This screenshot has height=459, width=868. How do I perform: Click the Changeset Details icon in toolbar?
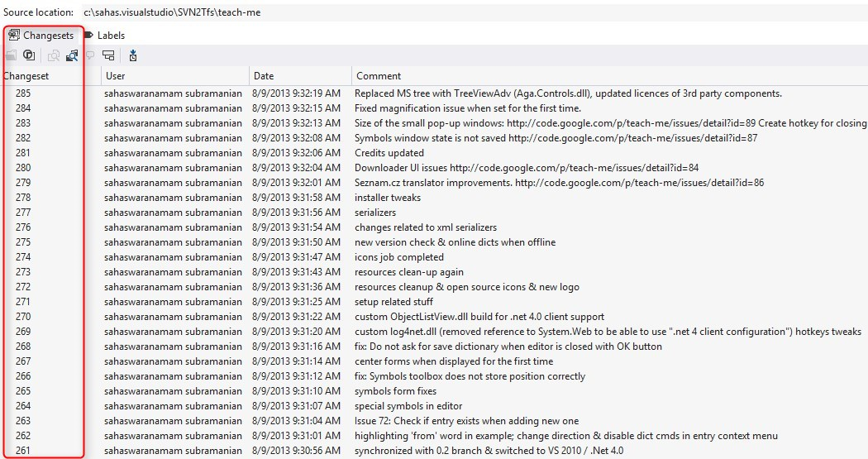point(29,55)
